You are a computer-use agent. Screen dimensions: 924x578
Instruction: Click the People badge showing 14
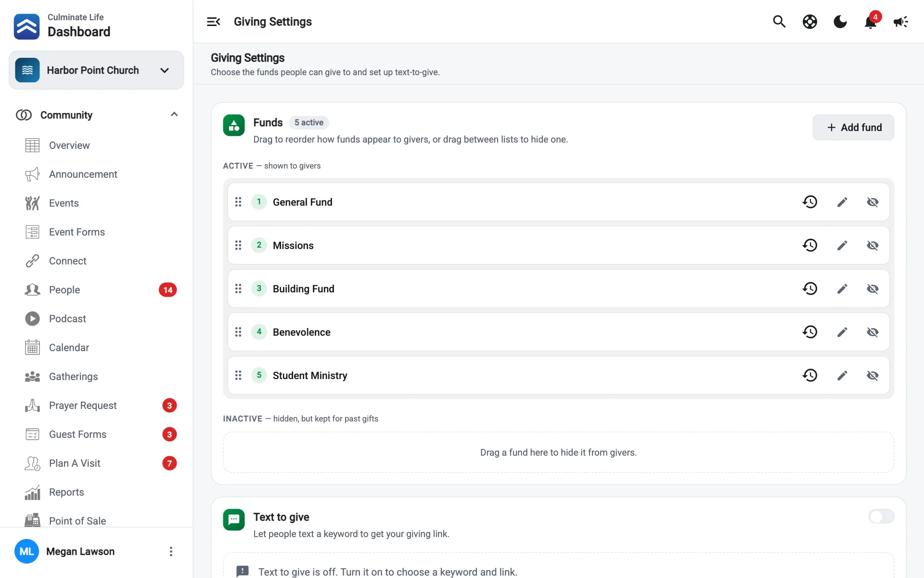[168, 290]
